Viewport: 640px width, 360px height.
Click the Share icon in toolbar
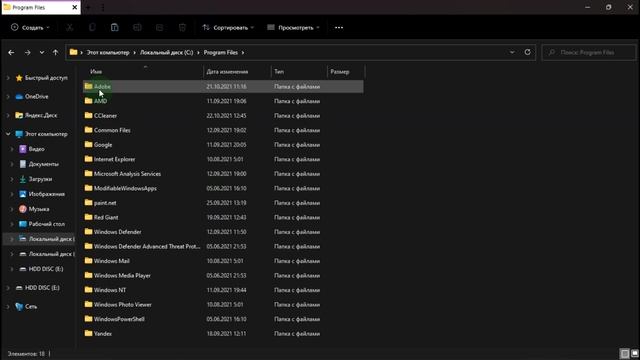pyautogui.click(x=160, y=27)
